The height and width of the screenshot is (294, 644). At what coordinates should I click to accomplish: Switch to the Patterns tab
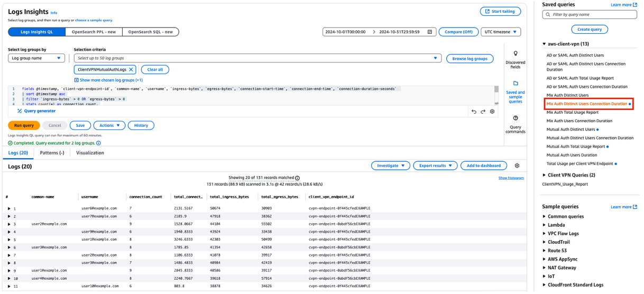coord(52,153)
